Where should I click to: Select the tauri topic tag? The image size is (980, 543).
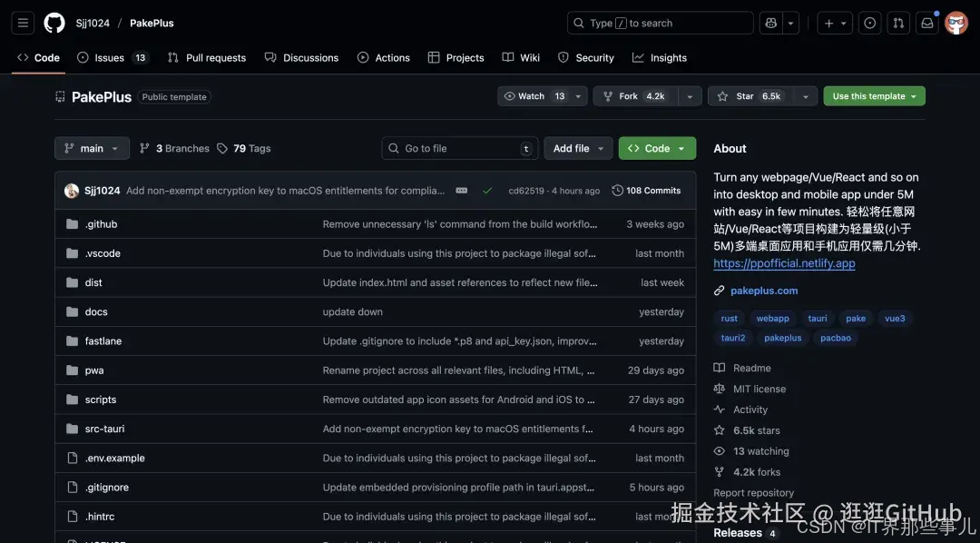pos(818,319)
